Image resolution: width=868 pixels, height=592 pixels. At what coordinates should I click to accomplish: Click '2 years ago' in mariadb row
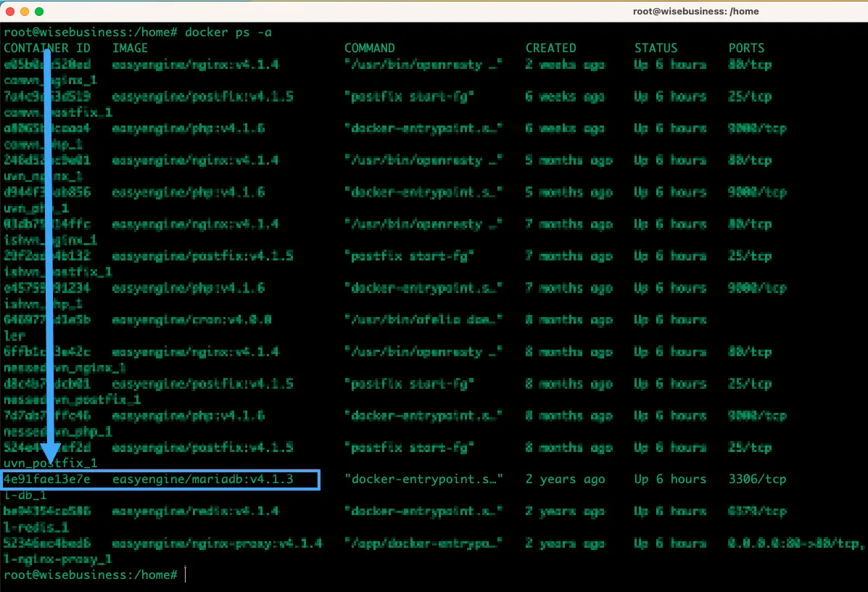click(565, 479)
